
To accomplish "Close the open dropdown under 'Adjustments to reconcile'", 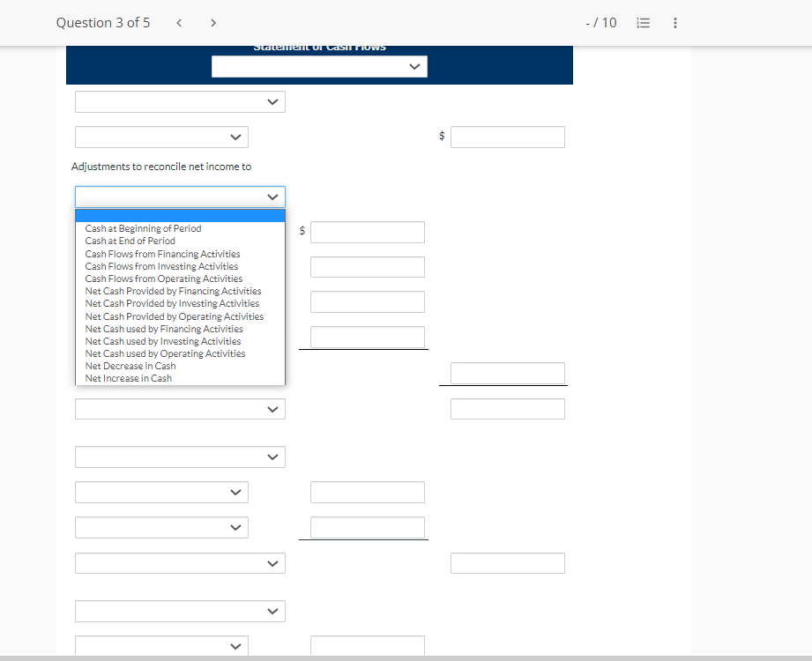I will point(180,197).
